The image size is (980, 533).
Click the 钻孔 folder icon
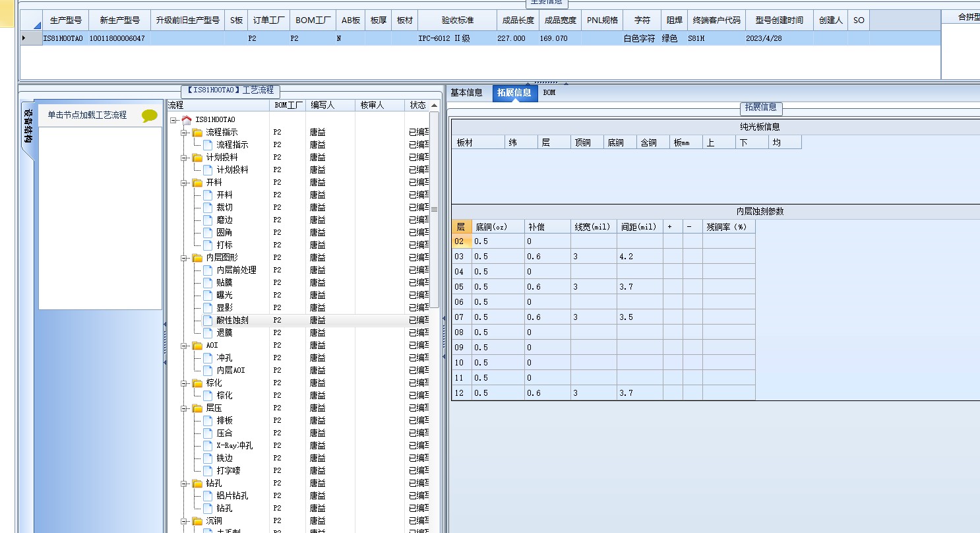[x=197, y=483]
